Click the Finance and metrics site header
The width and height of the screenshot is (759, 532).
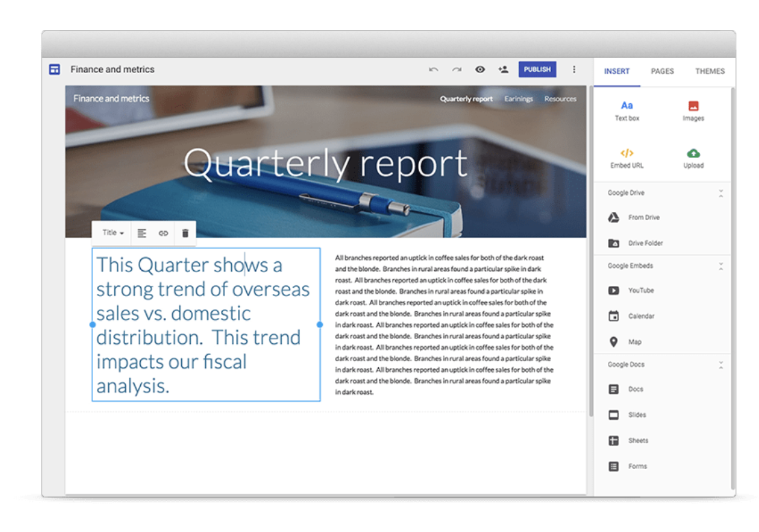coord(111,98)
